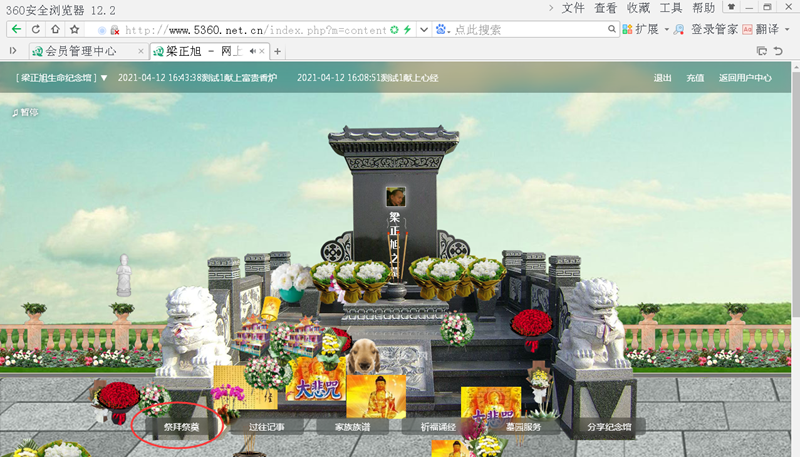The height and width of the screenshot is (457, 800).
Task: Reload the page with refresh icon
Action: 35,29
